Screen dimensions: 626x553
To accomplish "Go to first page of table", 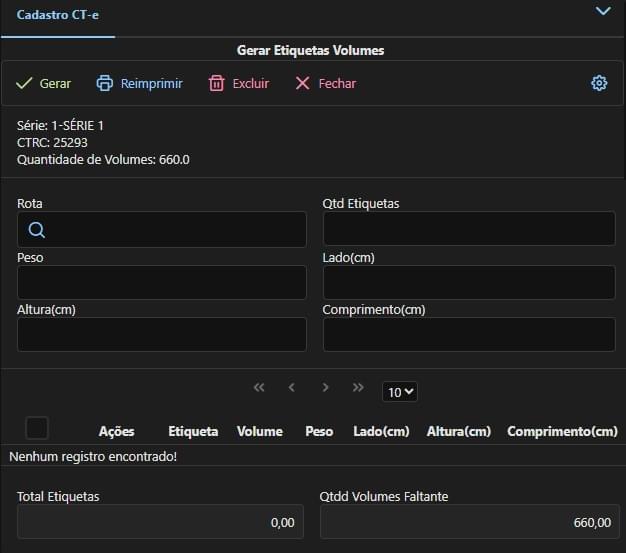I will click(x=259, y=388).
